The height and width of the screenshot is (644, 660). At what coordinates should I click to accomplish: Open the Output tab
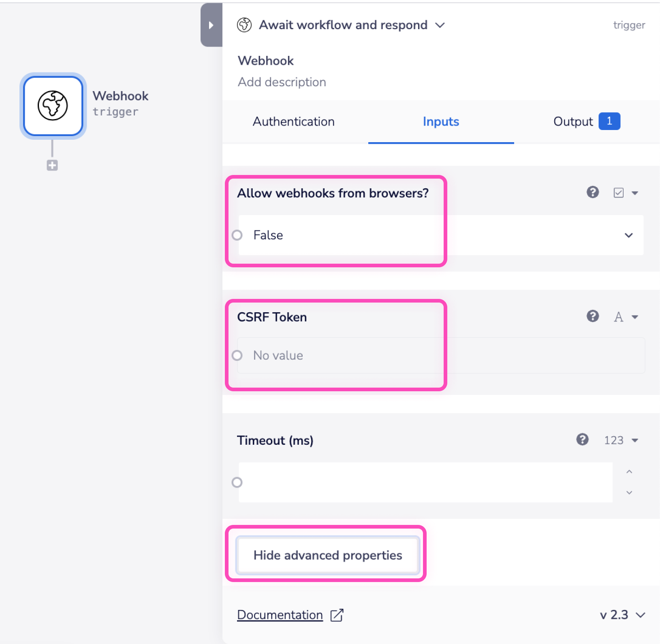572,122
